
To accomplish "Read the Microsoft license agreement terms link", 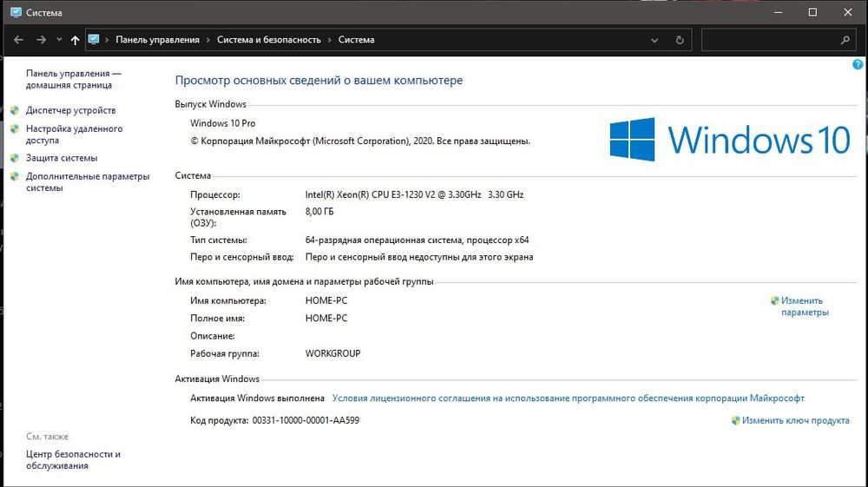I will tap(569, 398).
